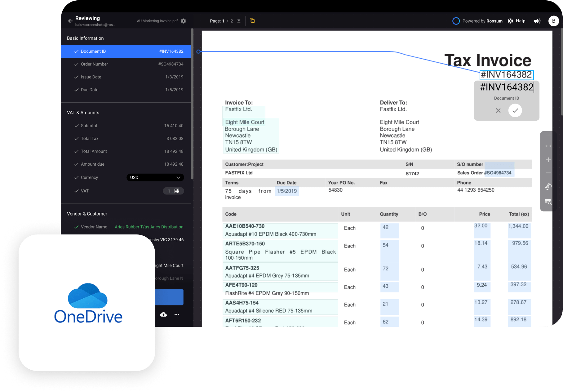Select the Subtotal field
This screenshot has height=392, width=563.
pyautogui.click(x=126, y=126)
